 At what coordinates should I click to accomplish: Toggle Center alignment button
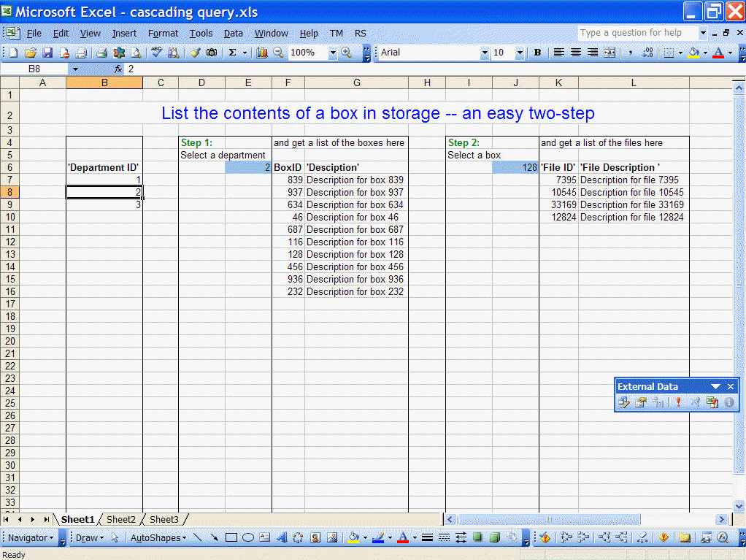pos(576,53)
